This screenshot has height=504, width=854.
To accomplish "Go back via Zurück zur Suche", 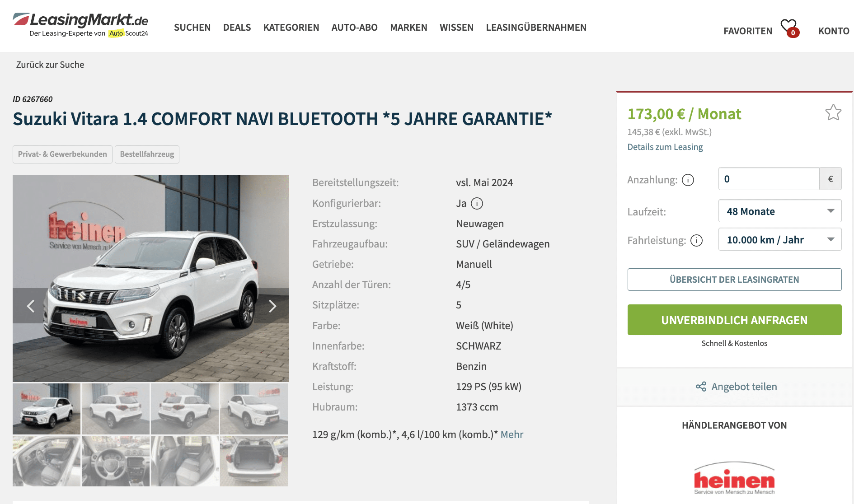I will pyautogui.click(x=50, y=65).
